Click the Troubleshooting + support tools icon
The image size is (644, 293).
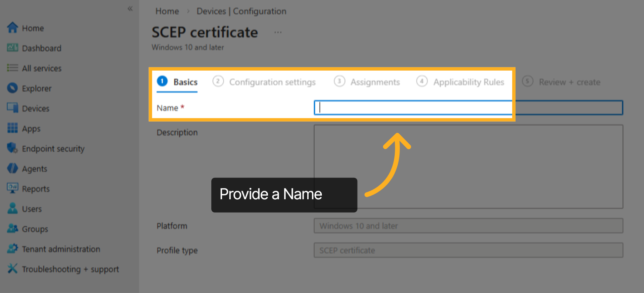tap(12, 269)
